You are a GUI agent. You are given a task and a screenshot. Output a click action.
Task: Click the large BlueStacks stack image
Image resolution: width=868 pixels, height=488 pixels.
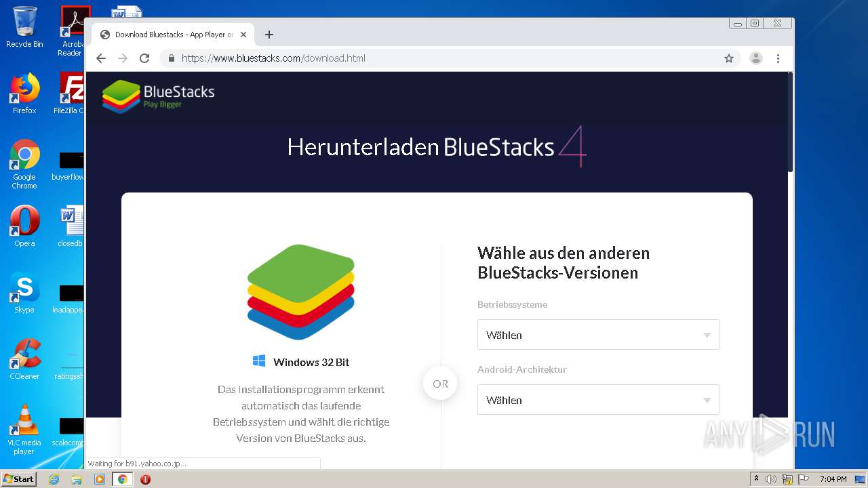pyautogui.click(x=301, y=292)
